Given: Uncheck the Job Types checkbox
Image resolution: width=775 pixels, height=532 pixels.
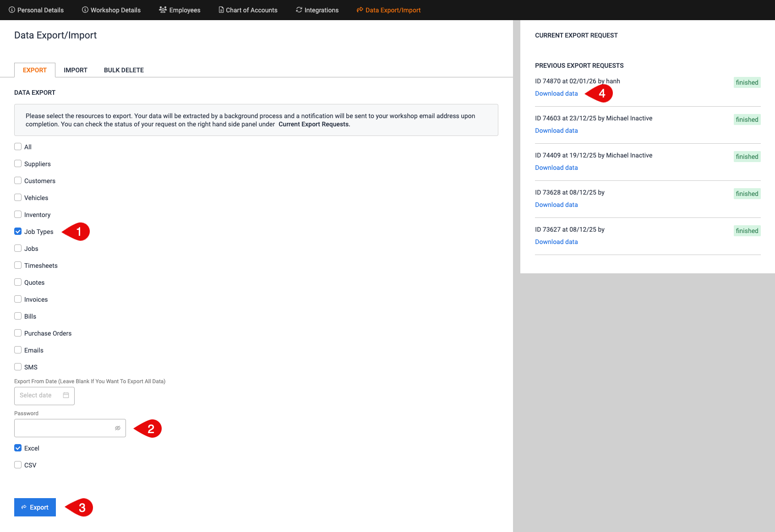Looking at the screenshot, I should (x=18, y=232).
